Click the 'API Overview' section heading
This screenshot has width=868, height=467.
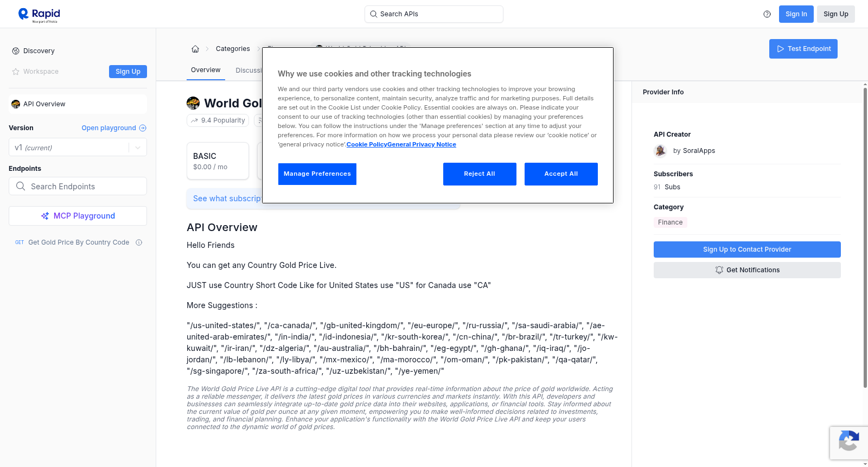(222, 228)
